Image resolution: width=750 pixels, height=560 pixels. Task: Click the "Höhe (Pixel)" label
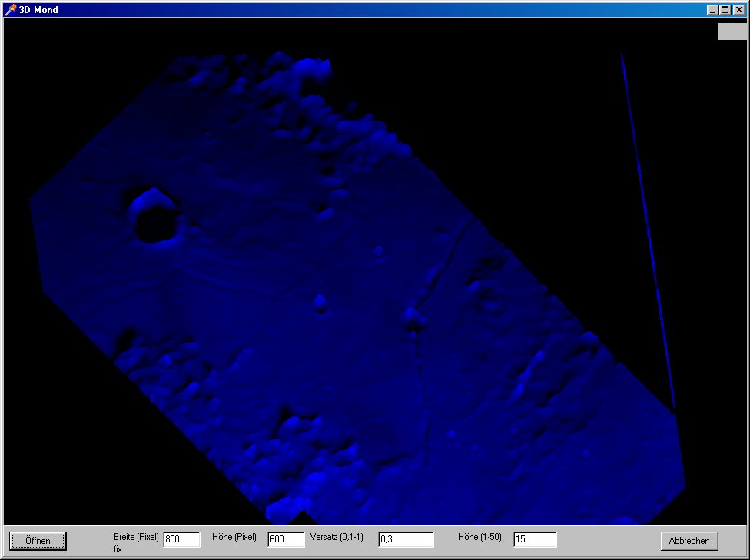[234, 538]
